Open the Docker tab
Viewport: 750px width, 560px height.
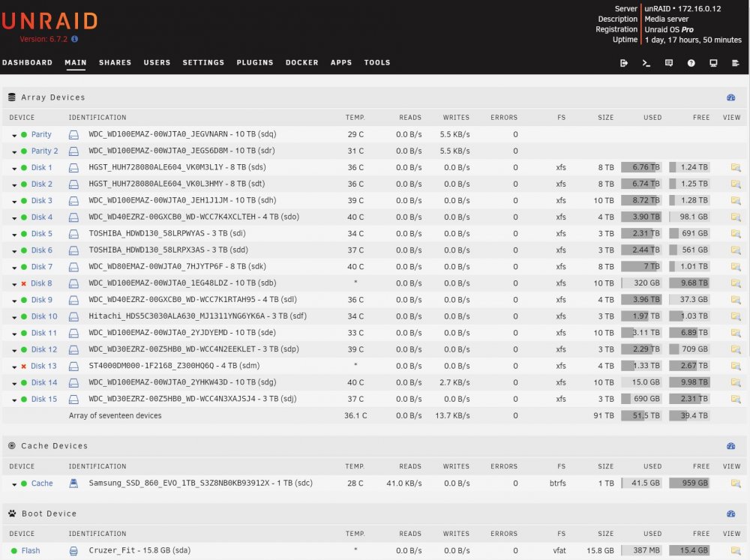pyautogui.click(x=301, y=63)
